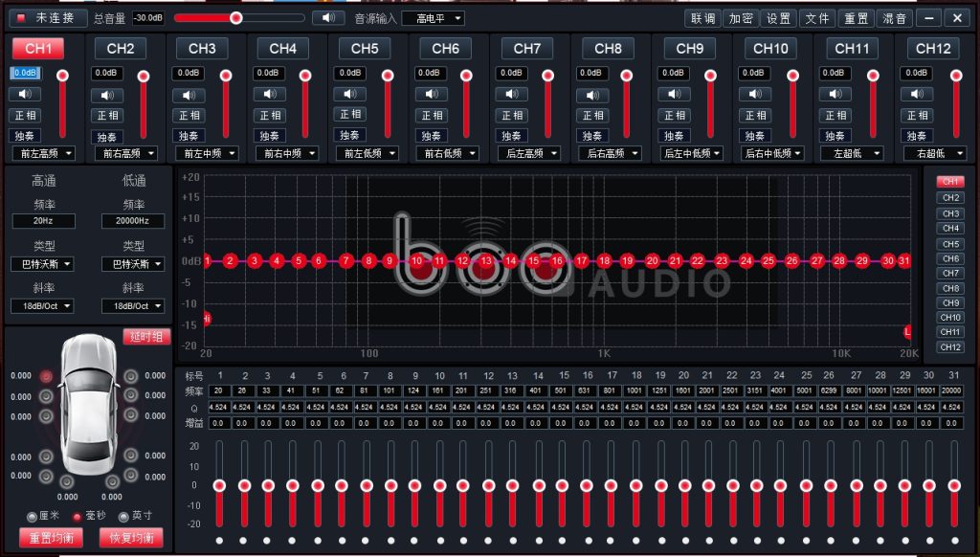Select CH8 in the right-side channel list
This screenshot has height=557, width=980.
950,288
